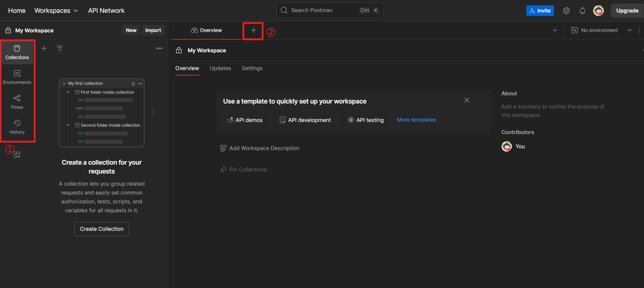Viewport: 644px width, 288px height.
Task: Click the Upgrade button
Action: pyautogui.click(x=627, y=11)
